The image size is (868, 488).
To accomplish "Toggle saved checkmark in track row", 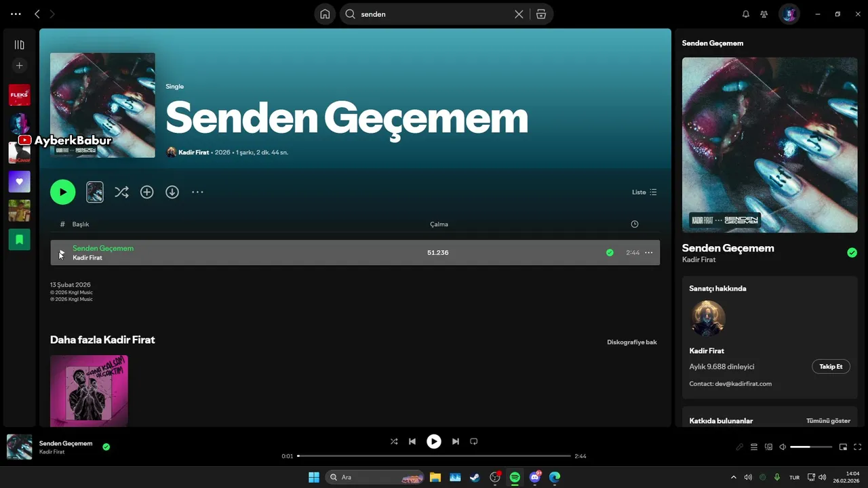I will coord(610,253).
